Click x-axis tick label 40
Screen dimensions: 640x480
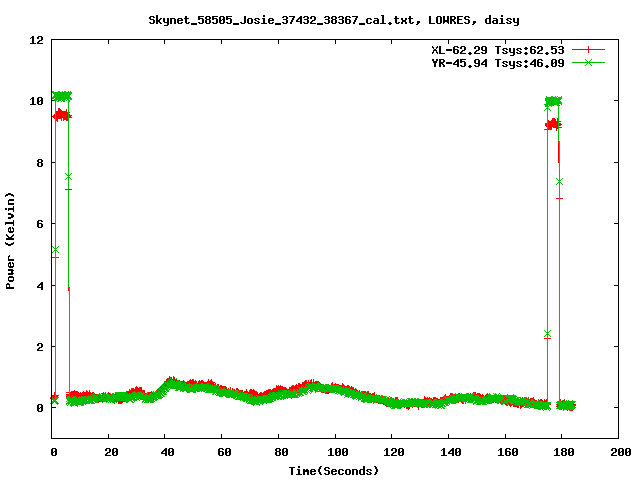click(167, 452)
